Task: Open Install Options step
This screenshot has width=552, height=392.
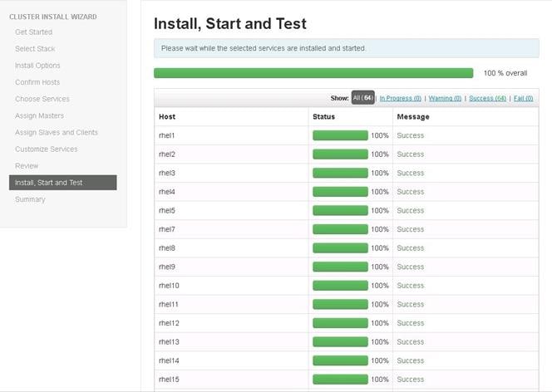Action: (x=37, y=66)
